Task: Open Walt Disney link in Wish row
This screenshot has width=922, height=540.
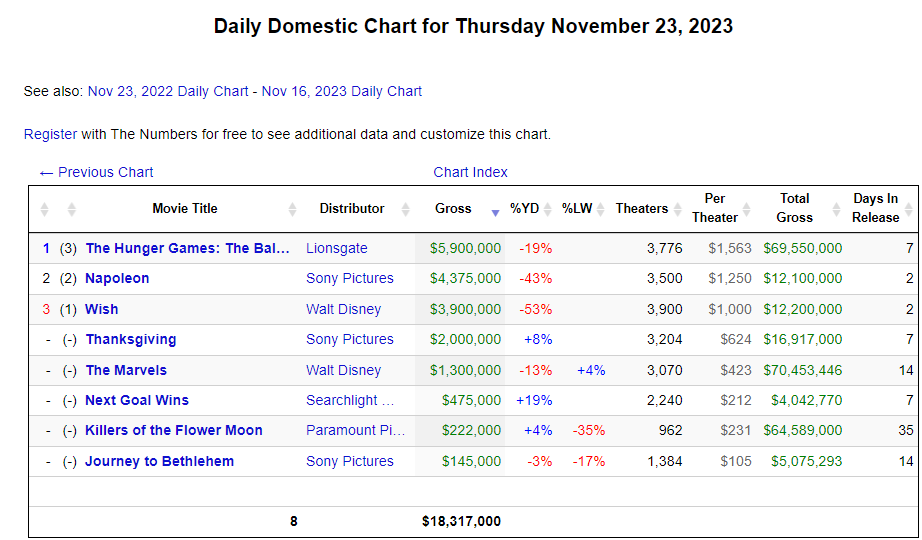Action: coord(343,309)
